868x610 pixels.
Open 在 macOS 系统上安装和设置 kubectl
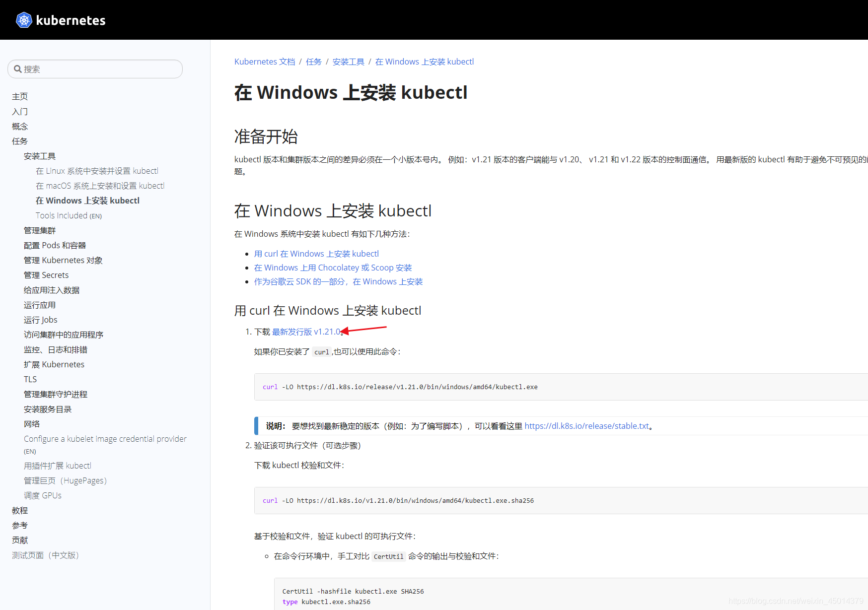coord(100,185)
